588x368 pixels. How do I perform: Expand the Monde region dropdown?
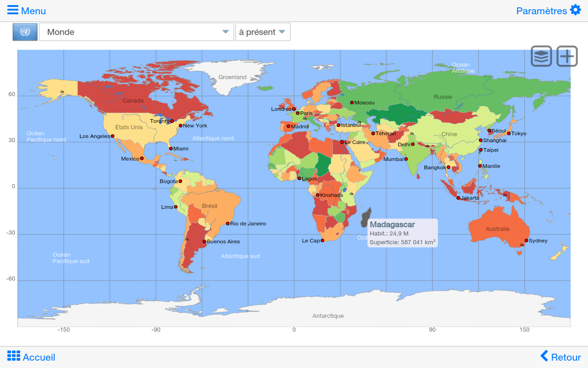(x=136, y=32)
